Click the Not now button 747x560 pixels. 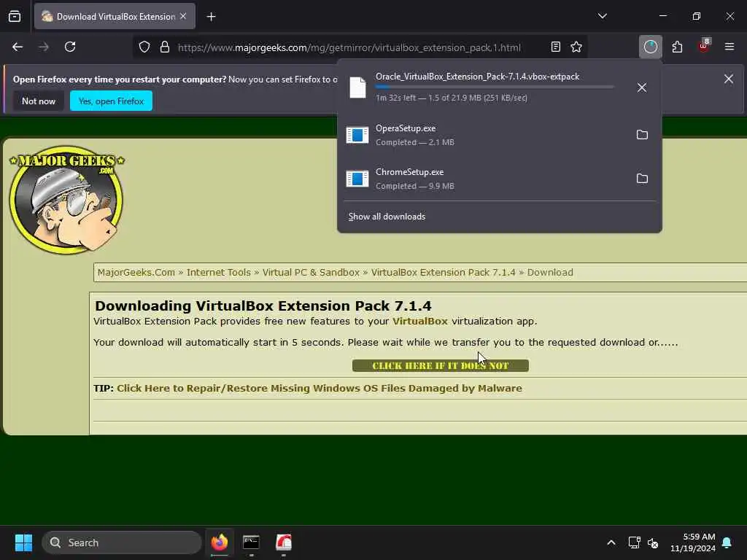[x=39, y=101]
